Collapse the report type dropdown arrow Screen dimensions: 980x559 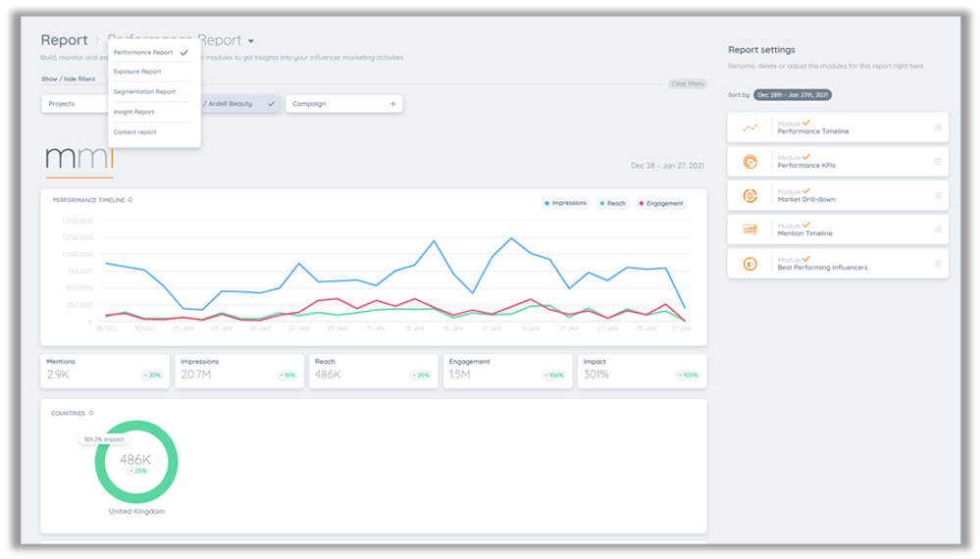251,41
